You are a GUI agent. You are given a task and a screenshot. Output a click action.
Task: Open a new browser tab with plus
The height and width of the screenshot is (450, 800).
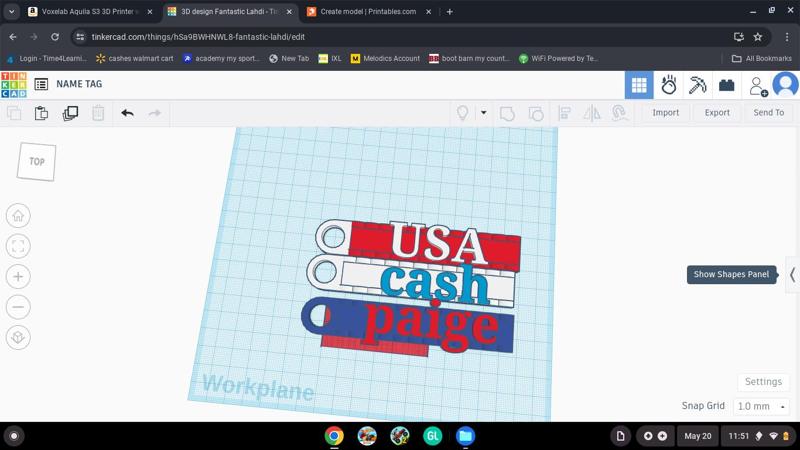(x=449, y=12)
